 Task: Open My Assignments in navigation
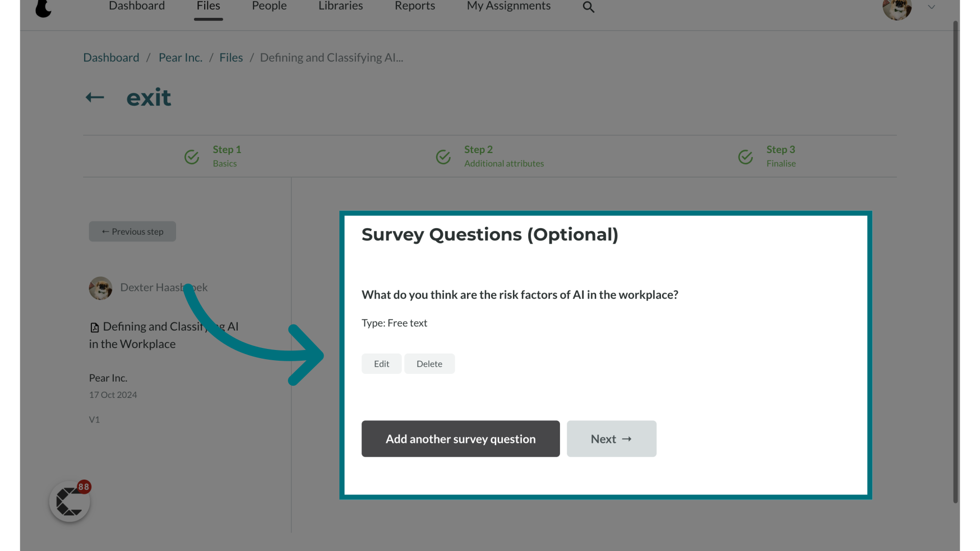509,6
